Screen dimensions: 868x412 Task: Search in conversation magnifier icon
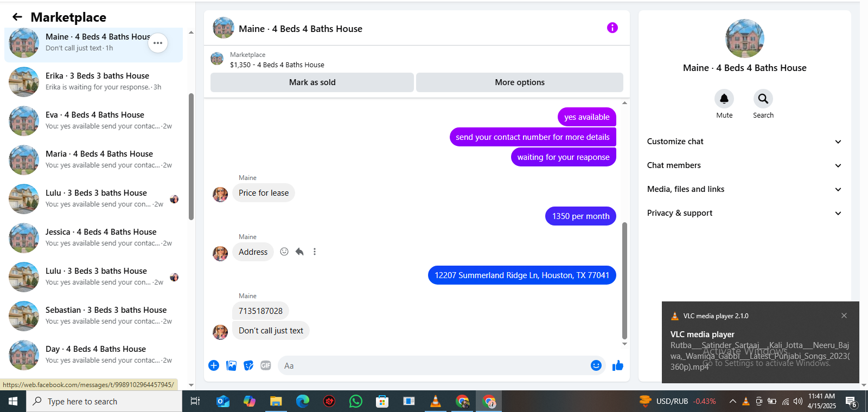coord(763,99)
